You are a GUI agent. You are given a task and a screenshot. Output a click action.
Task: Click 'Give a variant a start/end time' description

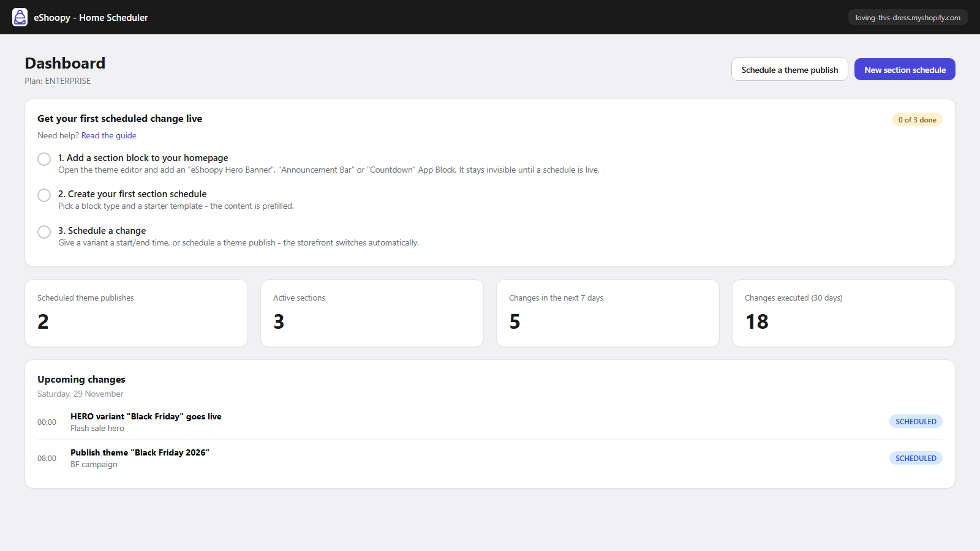tap(239, 243)
